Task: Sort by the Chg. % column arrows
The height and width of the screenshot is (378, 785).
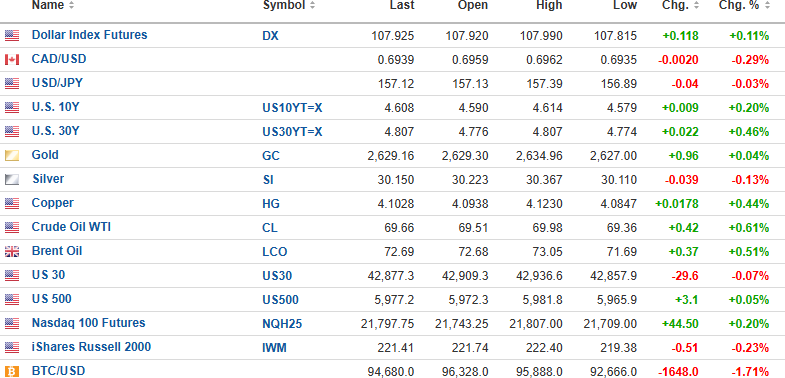Action: [765, 6]
